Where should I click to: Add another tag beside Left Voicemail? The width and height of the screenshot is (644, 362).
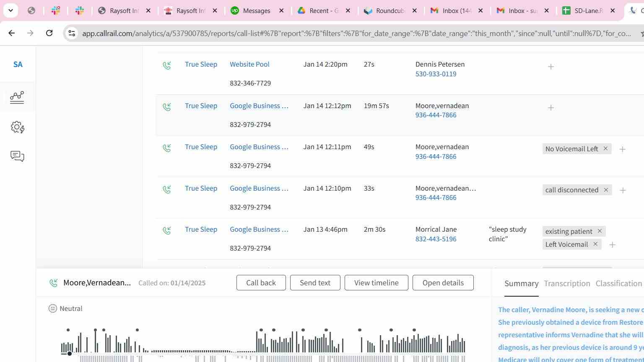[613, 245]
